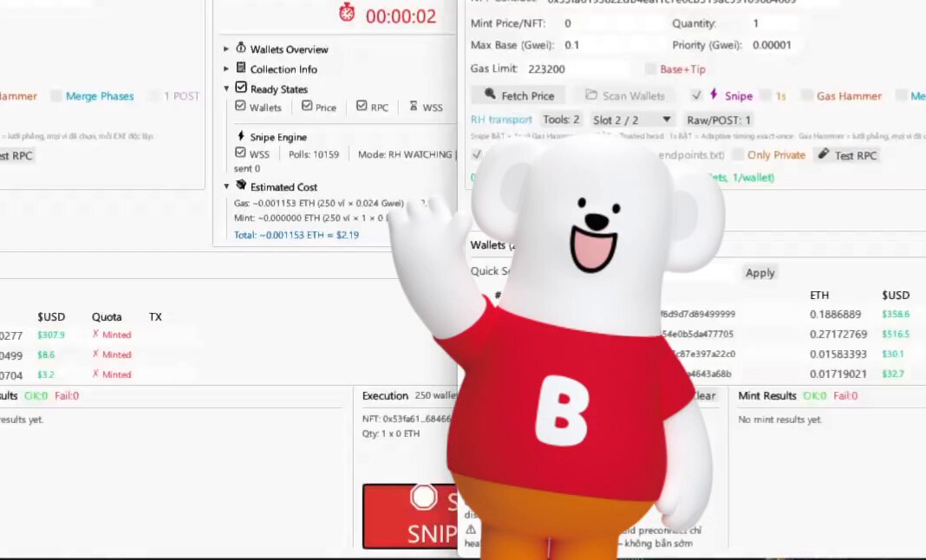The width and height of the screenshot is (926, 560).
Task: Click the Collection Info document icon
Action: coord(241,68)
